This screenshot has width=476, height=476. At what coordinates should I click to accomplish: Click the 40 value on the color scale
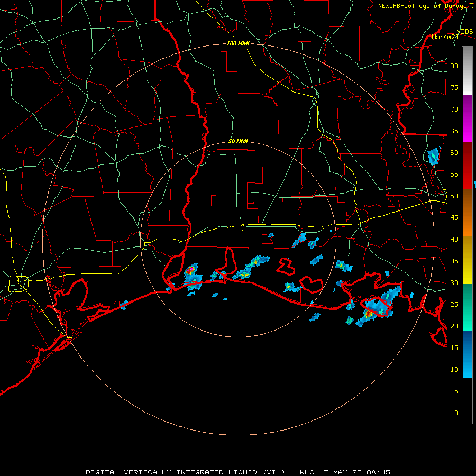click(x=454, y=239)
